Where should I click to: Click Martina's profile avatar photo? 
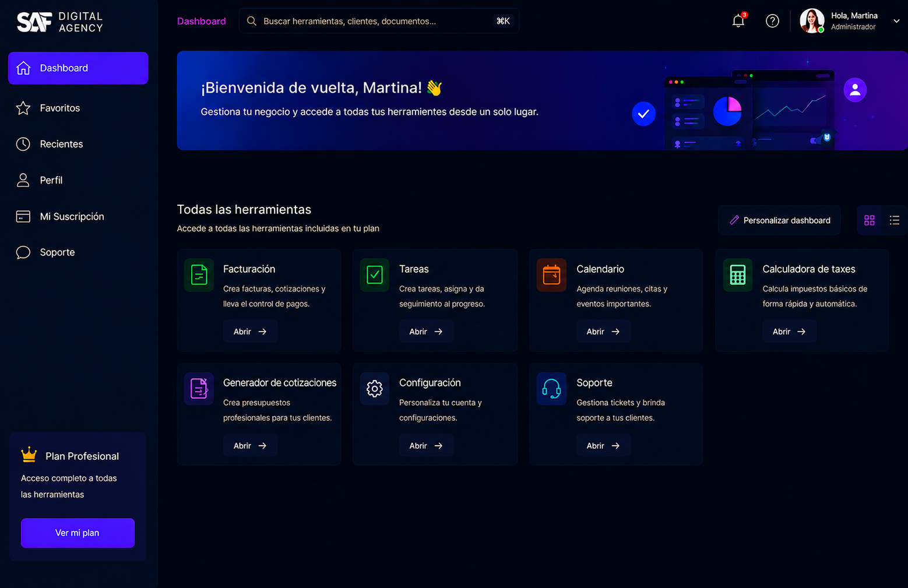click(x=812, y=21)
